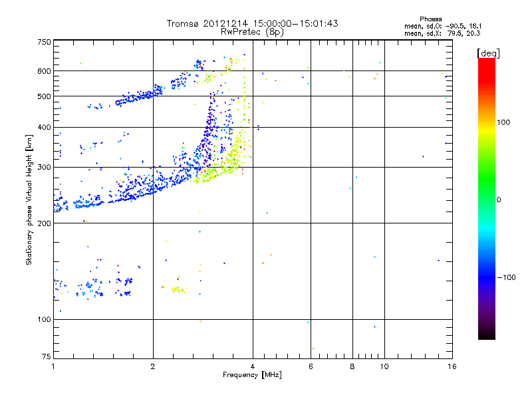532x399 pixels.
Task: Click the blue region of the colorbar near -100
Action: (487, 277)
